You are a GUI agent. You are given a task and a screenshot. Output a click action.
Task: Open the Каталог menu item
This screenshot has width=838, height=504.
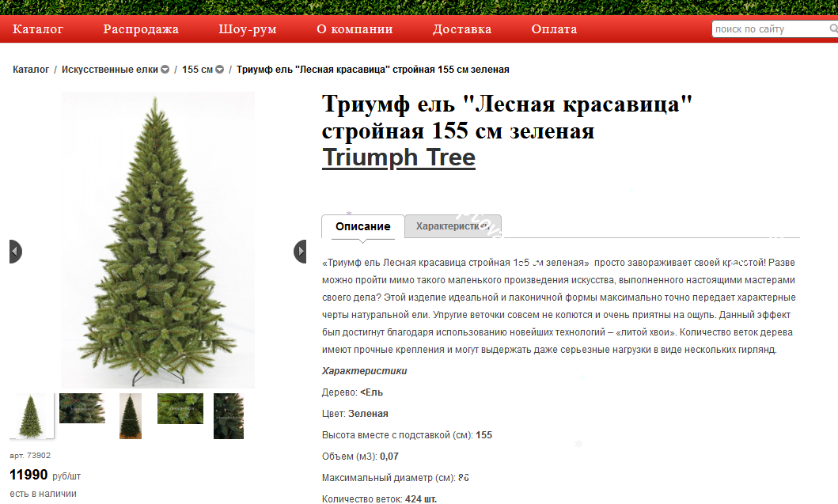click(38, 28)
